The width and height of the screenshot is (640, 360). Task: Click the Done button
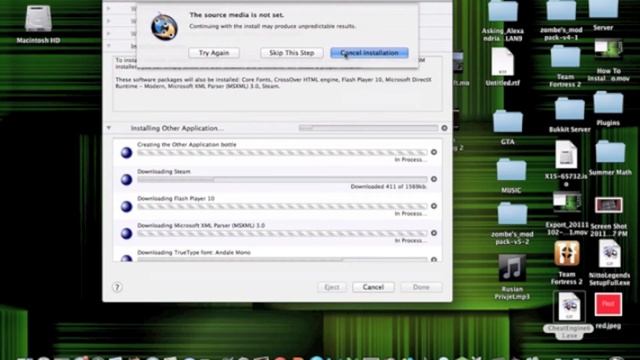[421, 287]
